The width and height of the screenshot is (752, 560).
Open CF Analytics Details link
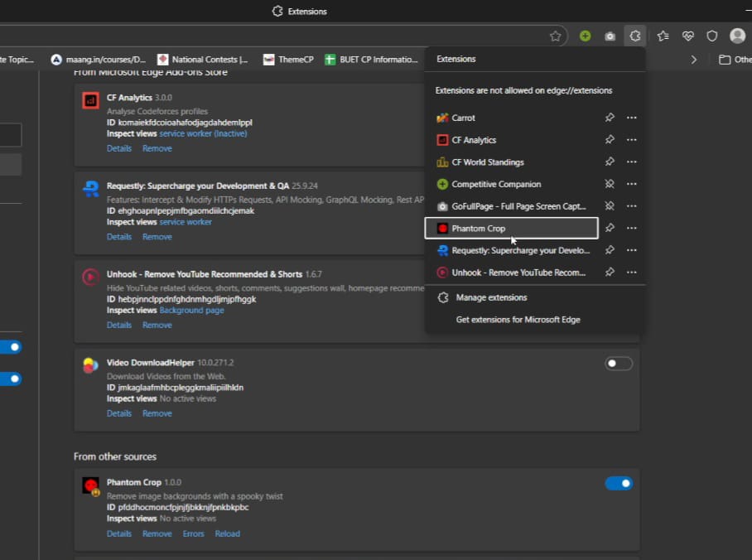click(x=119, y=148)
